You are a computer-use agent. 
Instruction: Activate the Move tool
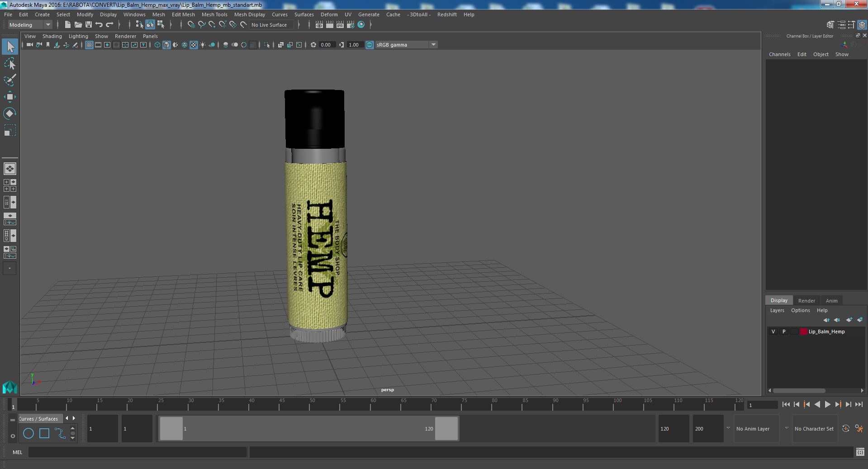(x=9, y=97)
